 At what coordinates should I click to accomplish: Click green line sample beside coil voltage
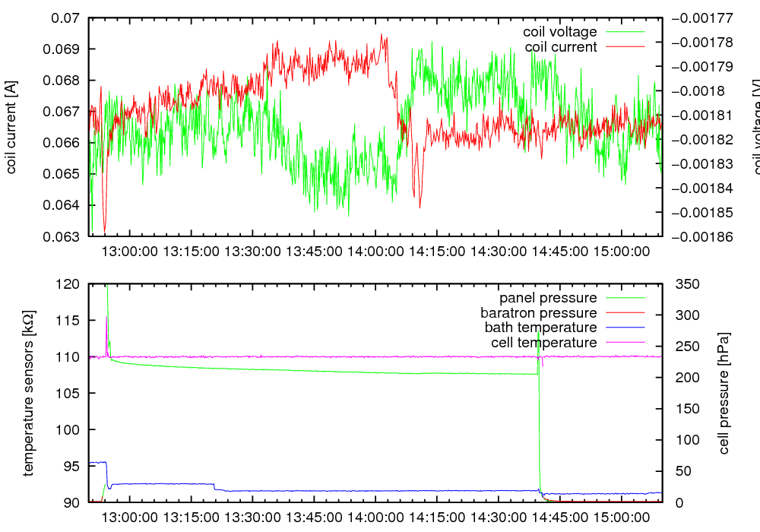(x=624, y=32)
